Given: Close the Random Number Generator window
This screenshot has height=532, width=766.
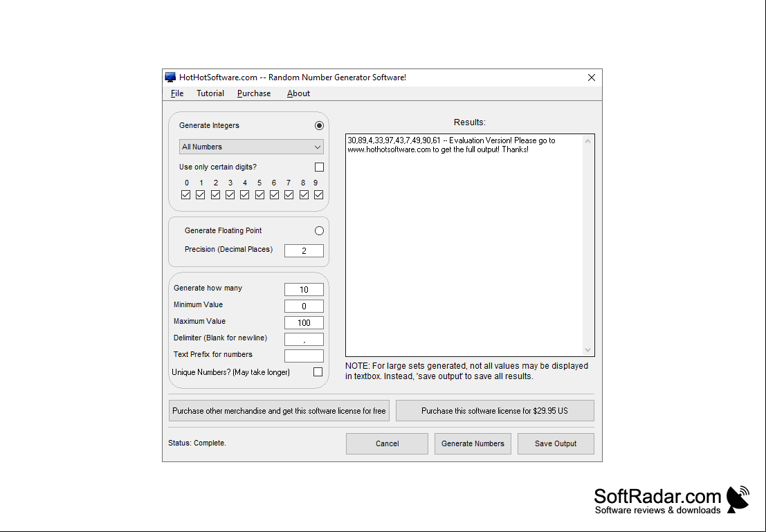Looking at the screenshot, I should coord(592,77).
